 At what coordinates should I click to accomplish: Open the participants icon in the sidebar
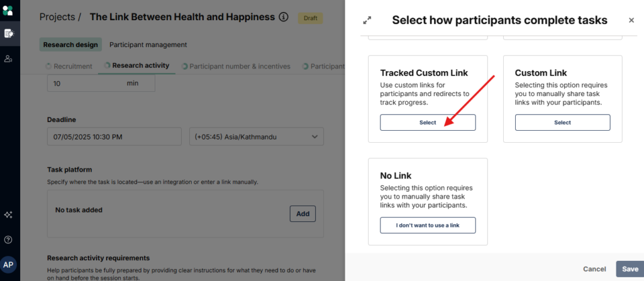[x=8, y=58]
